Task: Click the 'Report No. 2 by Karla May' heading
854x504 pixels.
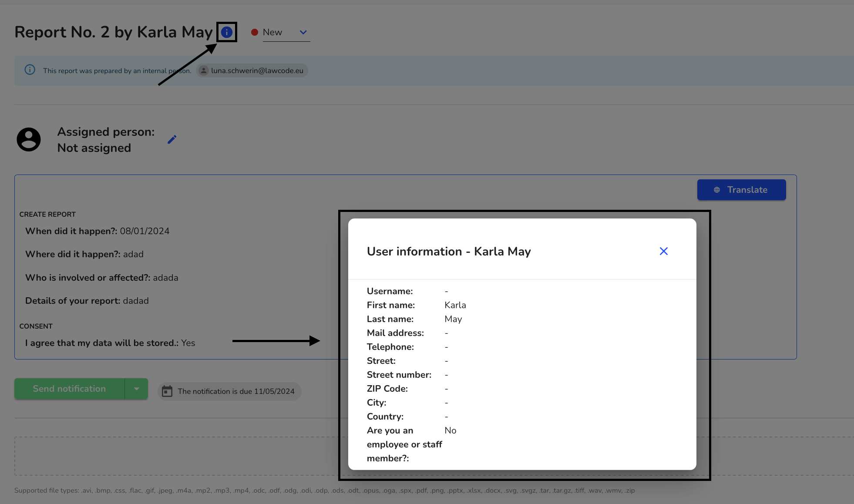Action: (x=114, y=32)
